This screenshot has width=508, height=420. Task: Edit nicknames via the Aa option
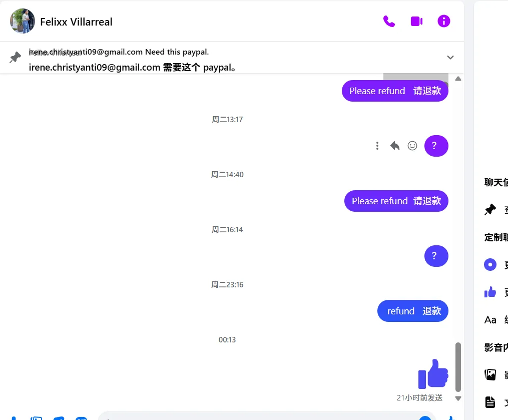490,320
